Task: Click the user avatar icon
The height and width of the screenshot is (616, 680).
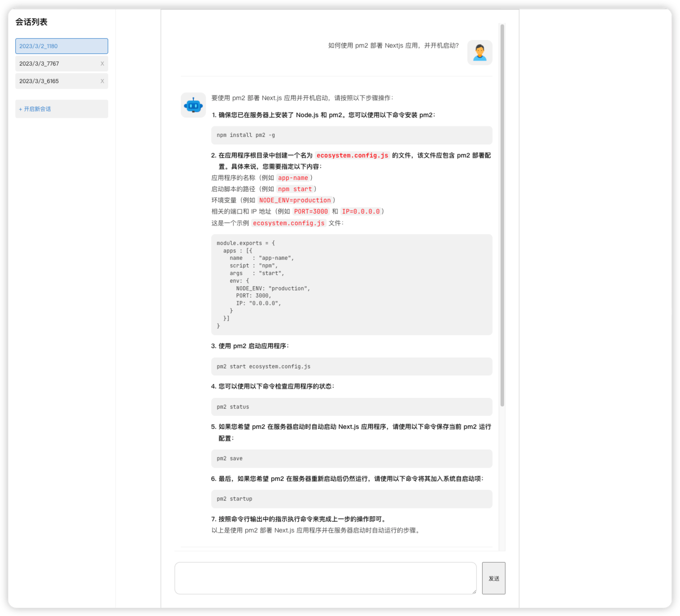Action: pyautogui.click(x=479, y=52)
